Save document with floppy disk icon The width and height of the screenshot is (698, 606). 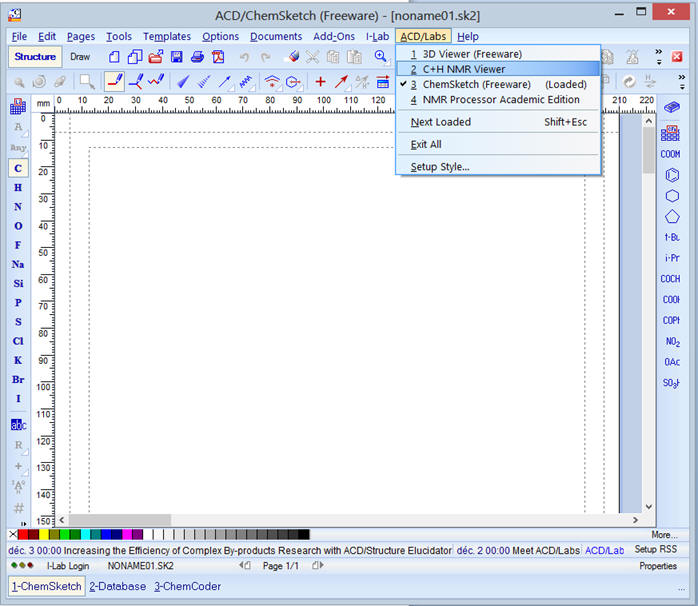[177, 57]
